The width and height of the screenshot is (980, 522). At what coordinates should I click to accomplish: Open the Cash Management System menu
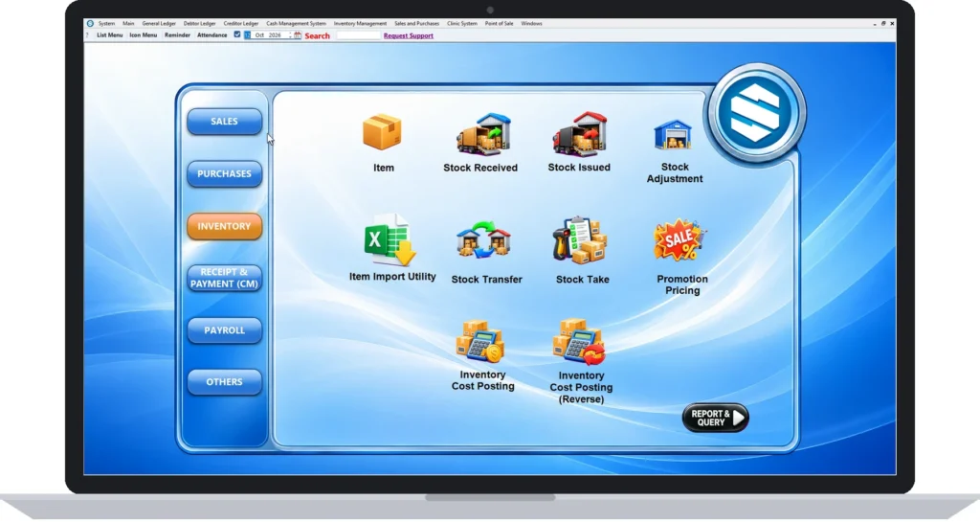click(x=297, y=24)
